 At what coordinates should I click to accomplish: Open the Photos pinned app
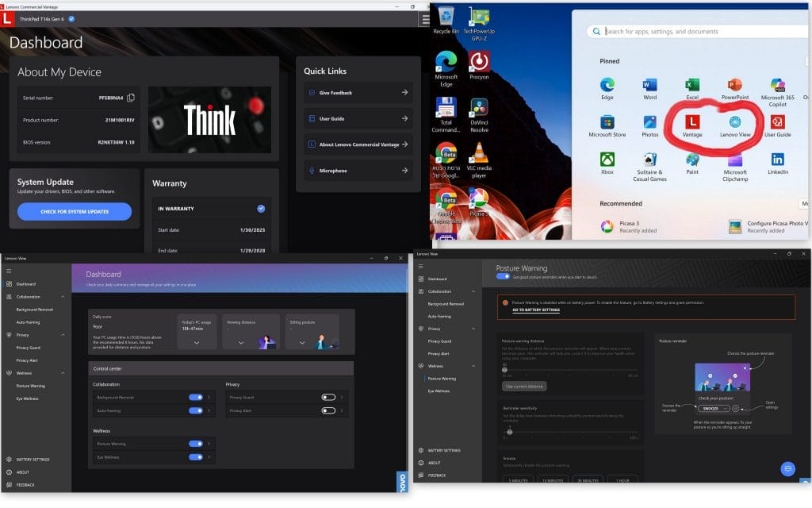[650, 126]
